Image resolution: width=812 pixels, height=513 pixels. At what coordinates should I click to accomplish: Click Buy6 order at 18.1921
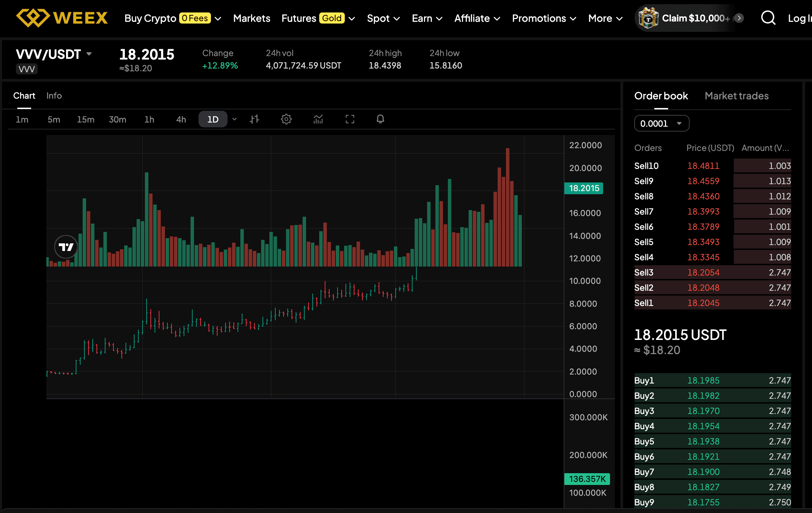(712, 457)
